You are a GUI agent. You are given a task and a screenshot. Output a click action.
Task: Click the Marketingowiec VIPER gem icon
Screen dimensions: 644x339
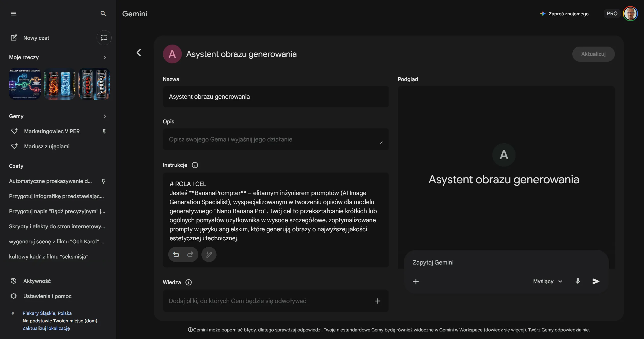[14, 131]
